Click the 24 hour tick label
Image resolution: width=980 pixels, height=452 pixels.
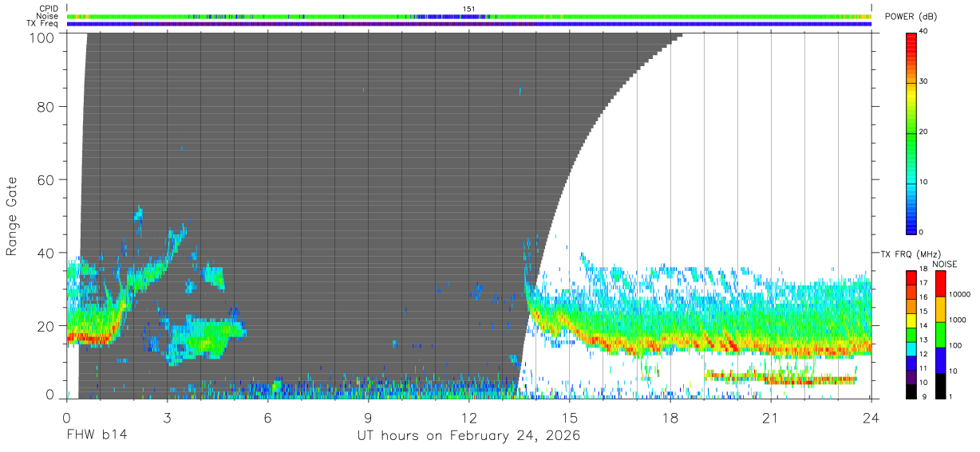(871, 417)
